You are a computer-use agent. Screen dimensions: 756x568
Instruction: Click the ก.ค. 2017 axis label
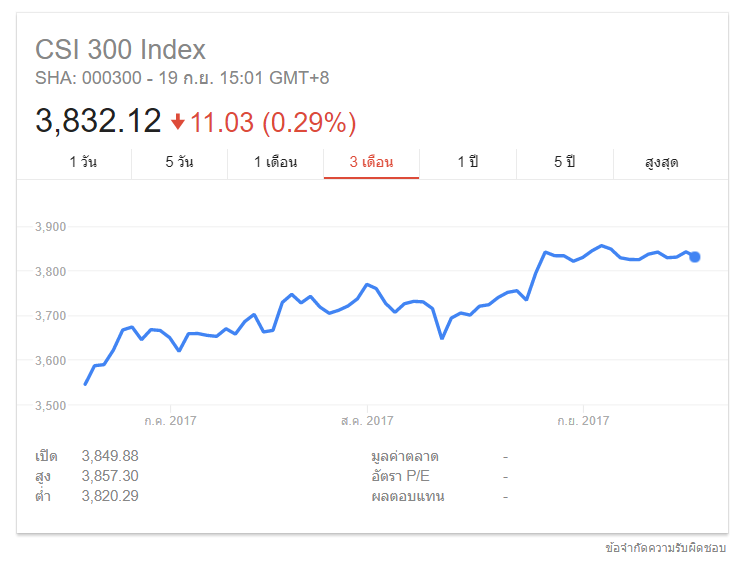(170, 421)
